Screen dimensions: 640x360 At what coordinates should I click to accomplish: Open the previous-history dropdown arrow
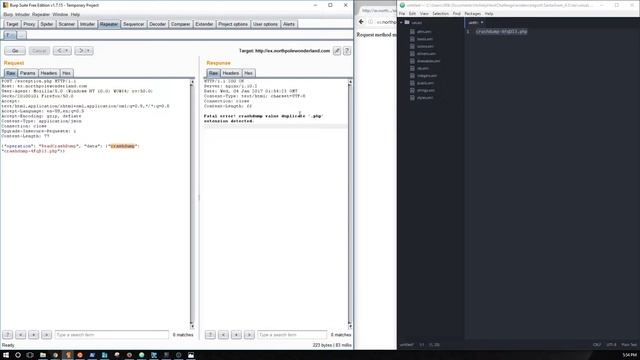68,51
